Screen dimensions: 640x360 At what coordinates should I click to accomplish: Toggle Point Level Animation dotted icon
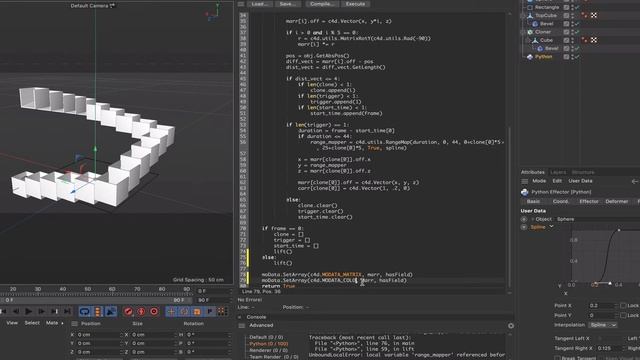tap(222, 311)
